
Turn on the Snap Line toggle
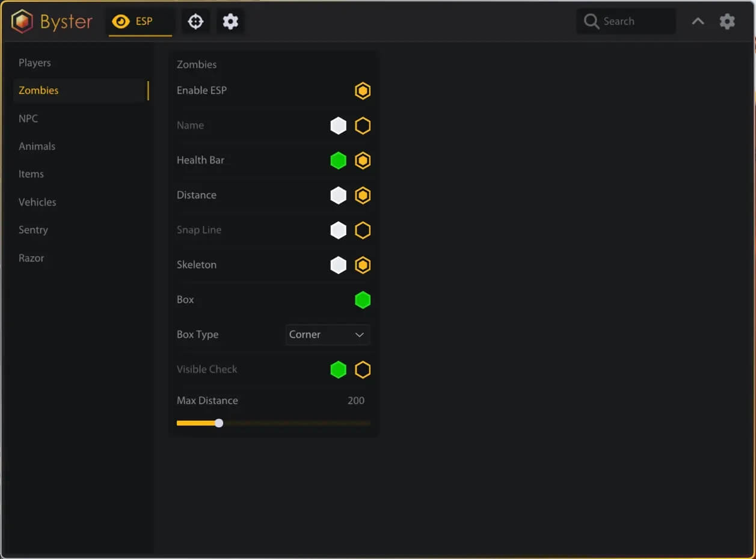pos(362,230)
